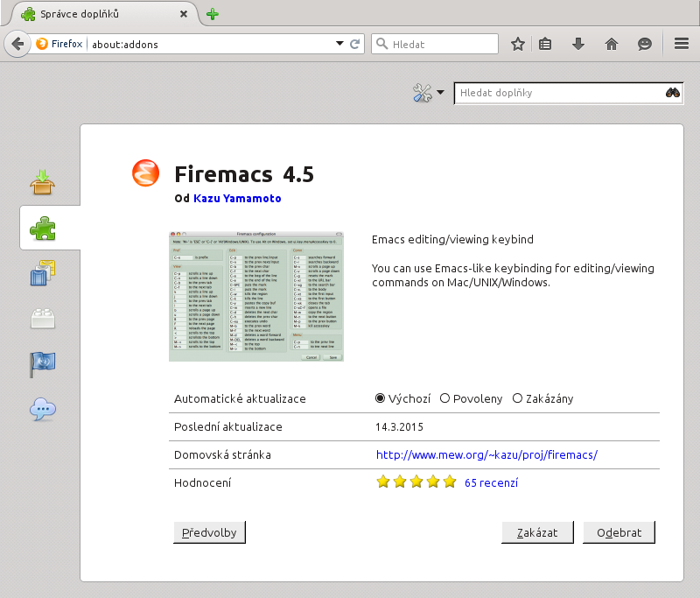Image resolution: width=700 pixels, height=598 pixels.
Task: Open the Firemacs configuration screenshot thumbnail
Action: [256, 296]
